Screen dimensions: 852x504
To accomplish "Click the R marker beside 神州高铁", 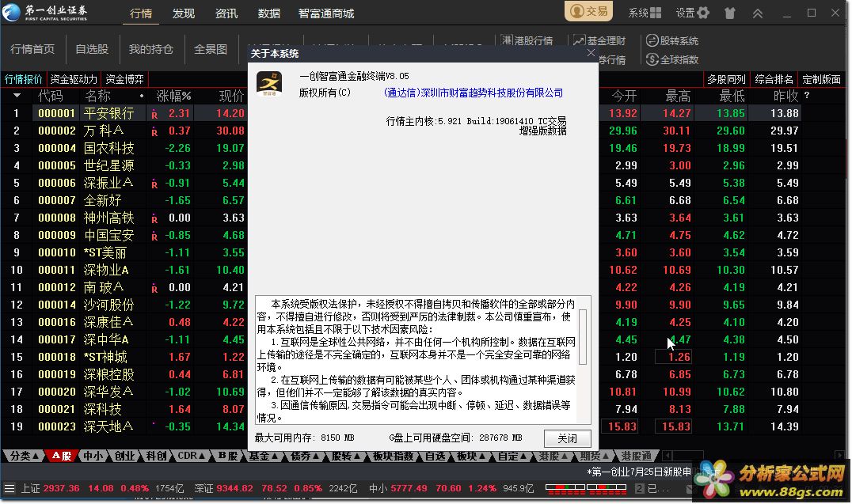I will click(155, 219).
